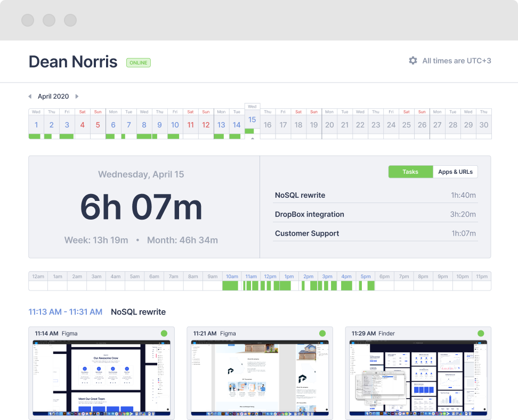Image resolution: width=518 pixels, height=420 pixels.
Task: Switch to the Apps & URLs tab
Action: point(456,172)
